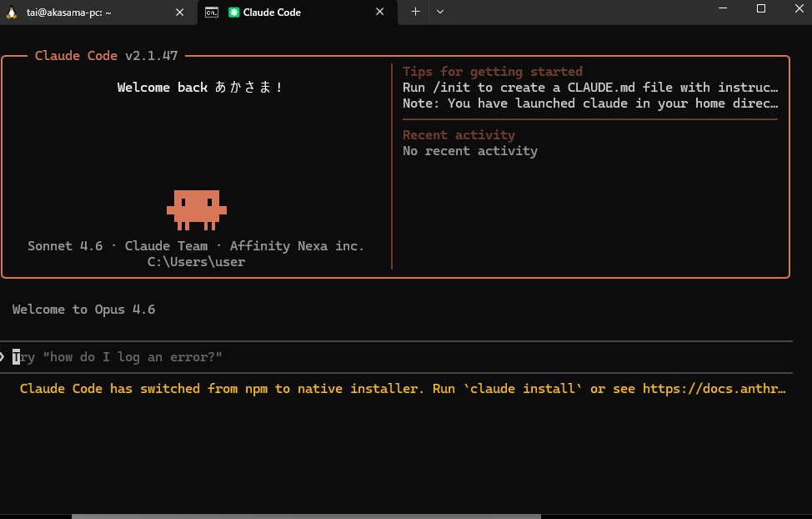The image size is (812, 519).
Task: Click the Linux penguin tab icon
Action: click(x=12, y=12)
